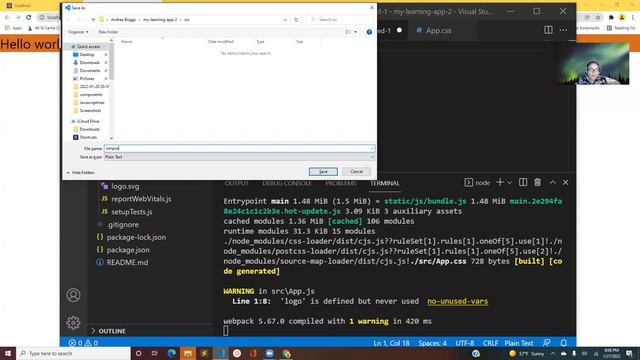The image size is (640, 360).
Task: Click errors and warnings status bar item
Action: point(83,343)
